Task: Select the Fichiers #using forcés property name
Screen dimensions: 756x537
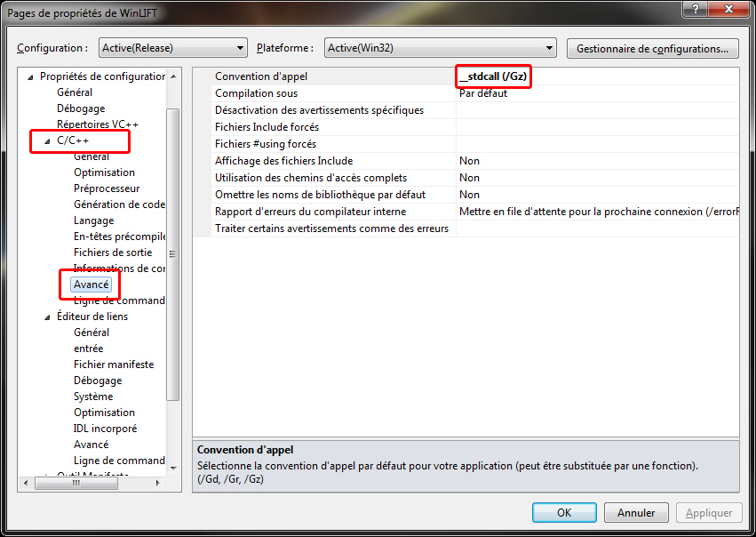Action: tap(266, 144)
